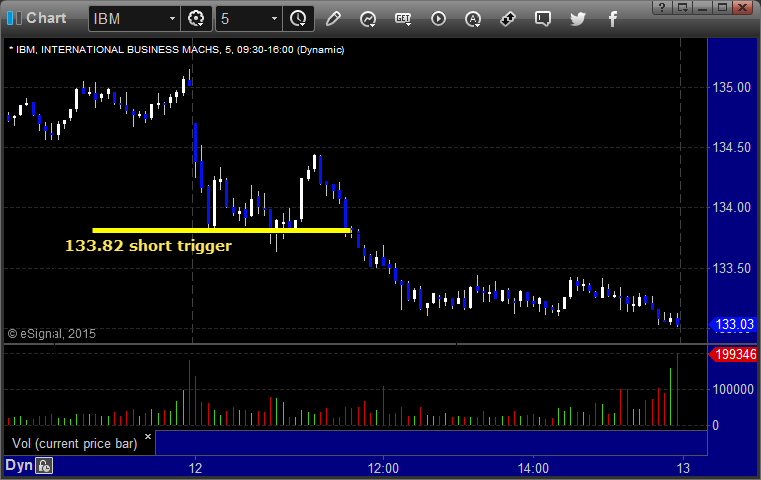Click the 199346 volume marker
The width and height of the screenshot is (761, 480).
click(733, 354)
